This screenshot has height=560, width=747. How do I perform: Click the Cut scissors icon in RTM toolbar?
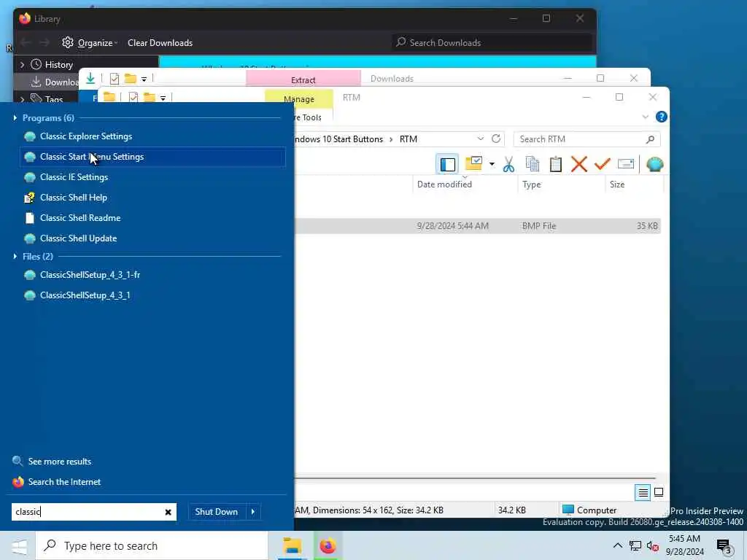508,164
